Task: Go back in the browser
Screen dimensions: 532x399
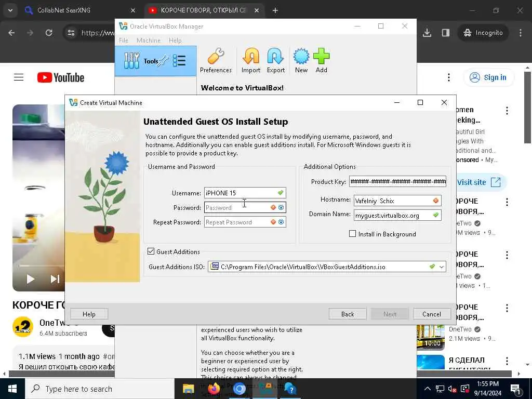Action: tap(11, 33)
